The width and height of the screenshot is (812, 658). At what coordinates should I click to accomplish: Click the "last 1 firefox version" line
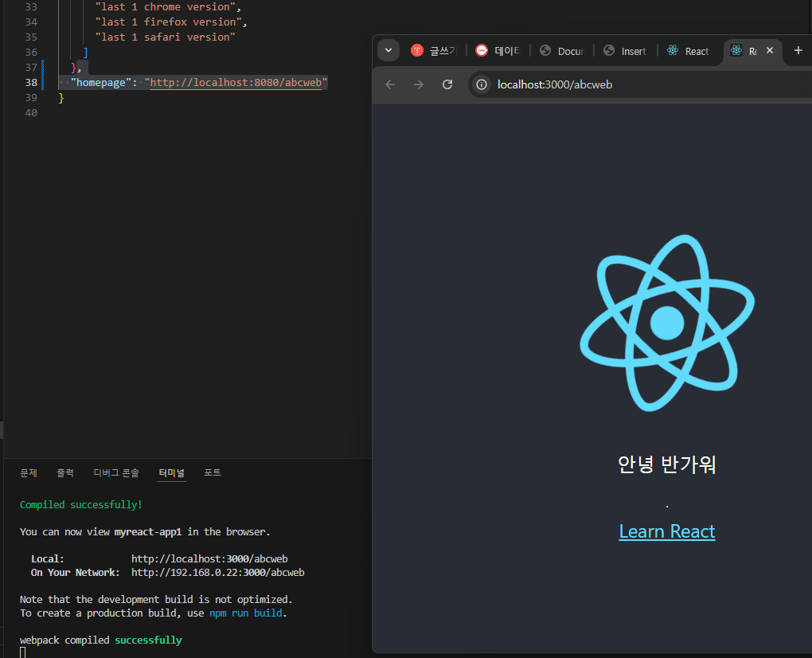point(171,22)
